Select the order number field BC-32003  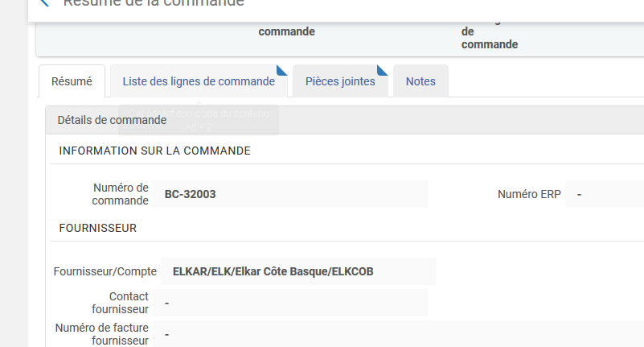click(x=291, y=194)
